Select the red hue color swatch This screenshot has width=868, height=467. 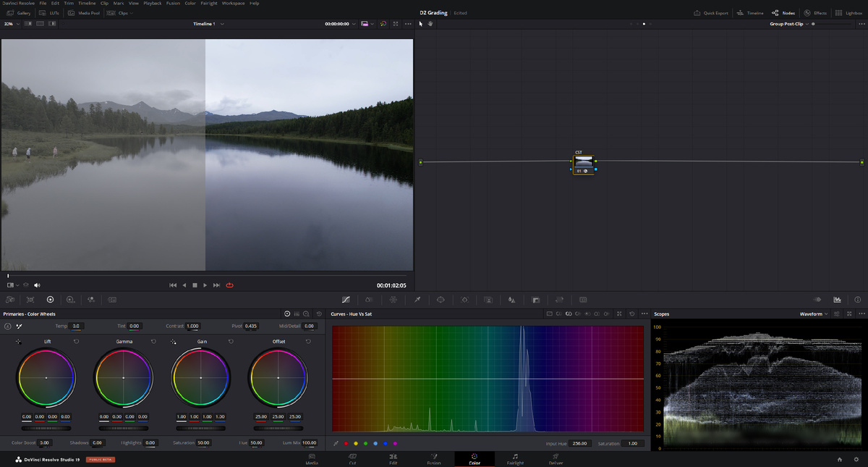pyautogui.click(x=346, y=443)
